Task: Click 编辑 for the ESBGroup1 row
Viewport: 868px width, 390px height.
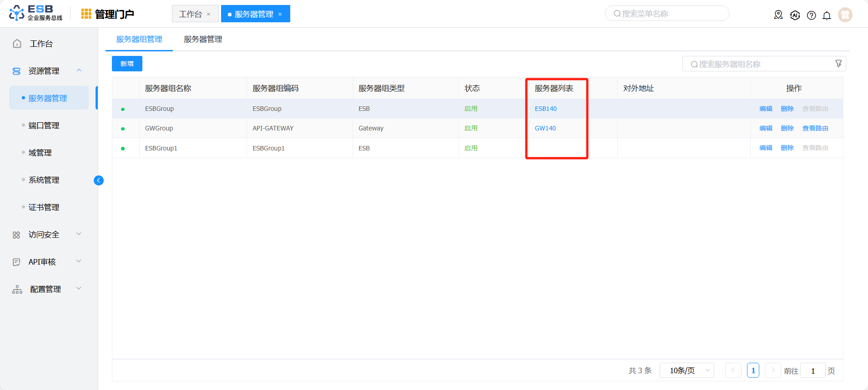Action: 766,148
